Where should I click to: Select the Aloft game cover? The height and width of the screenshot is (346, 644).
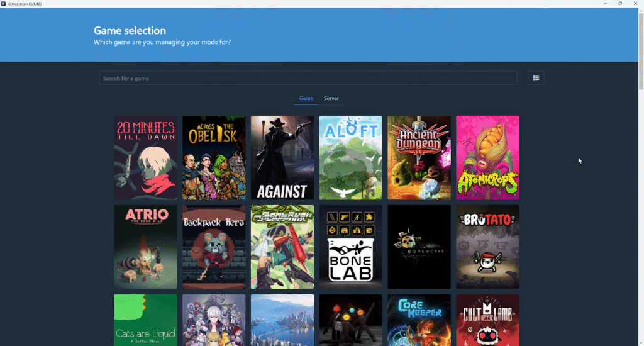pos(350,158)
